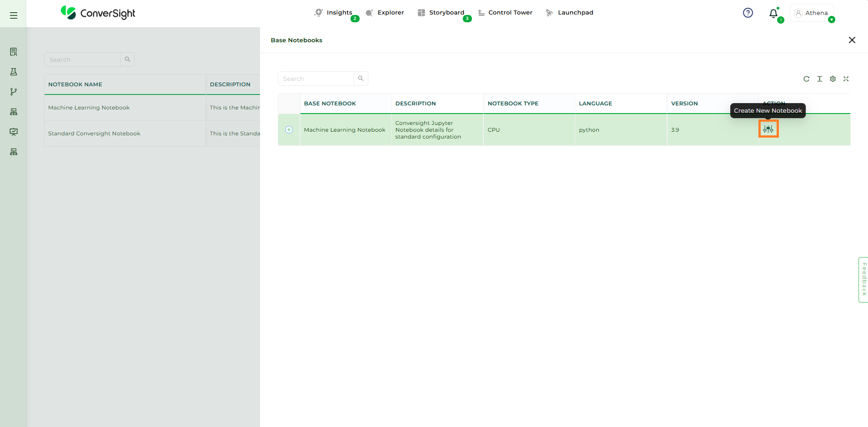Image resolution: width=868 pixels, height=427 pixels.
Task: Click the Base Notebooks search field
Action: [316, 79]
